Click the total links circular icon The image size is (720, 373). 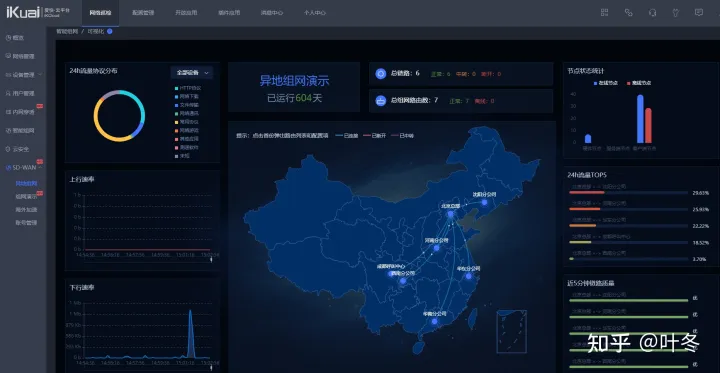coord(381,73)
